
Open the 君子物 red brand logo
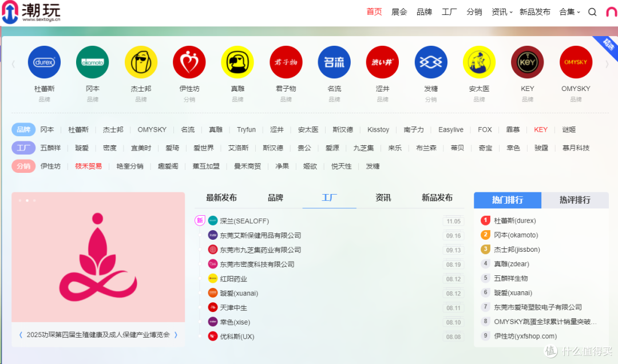click(x=286, y=62)
